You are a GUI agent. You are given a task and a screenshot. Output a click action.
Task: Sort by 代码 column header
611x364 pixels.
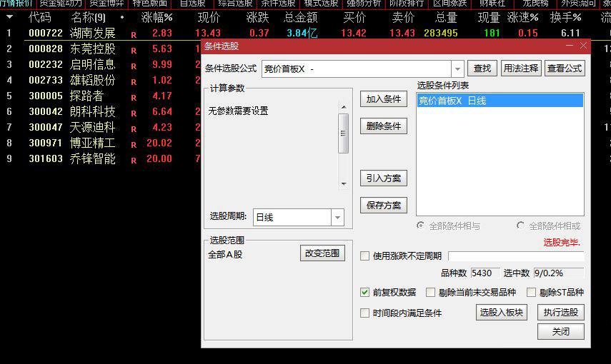coord(40,18)
